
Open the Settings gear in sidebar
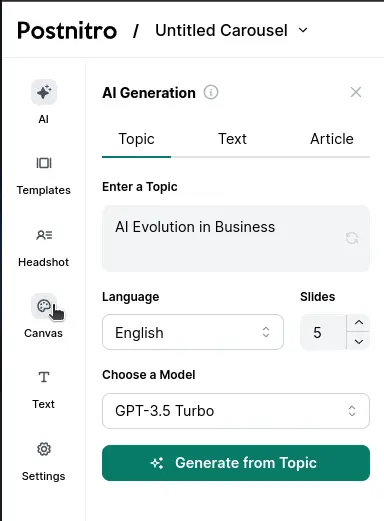coord(44,449)
